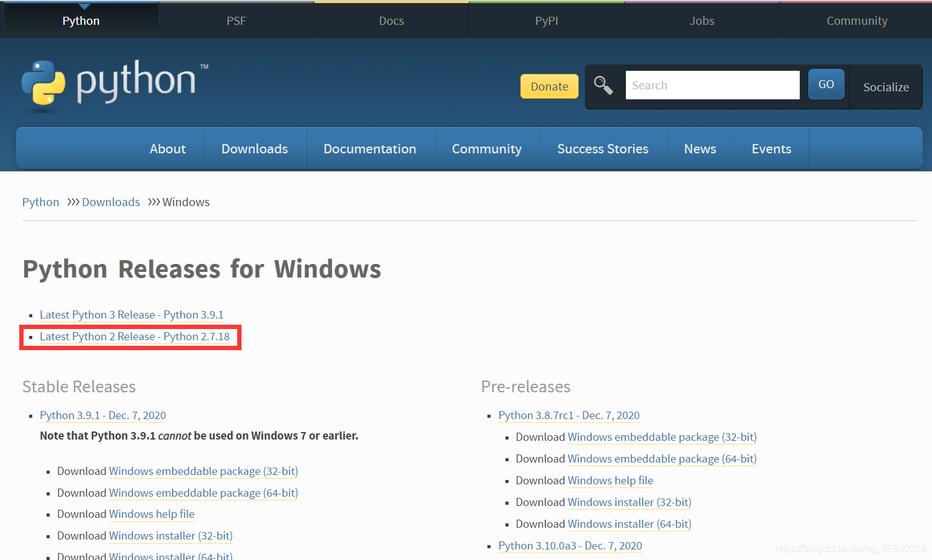The width and height of the screenshot is (932, 560).
Task: Click the Stable Releases heading
Action: click(79, 387)
